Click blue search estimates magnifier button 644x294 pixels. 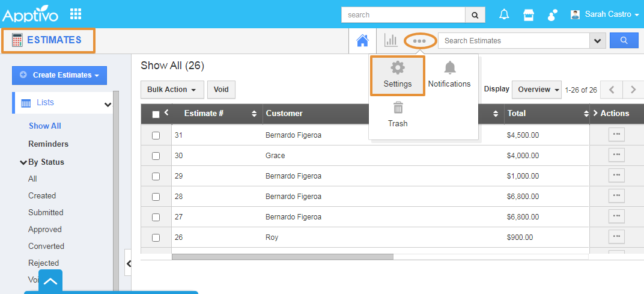624,40
